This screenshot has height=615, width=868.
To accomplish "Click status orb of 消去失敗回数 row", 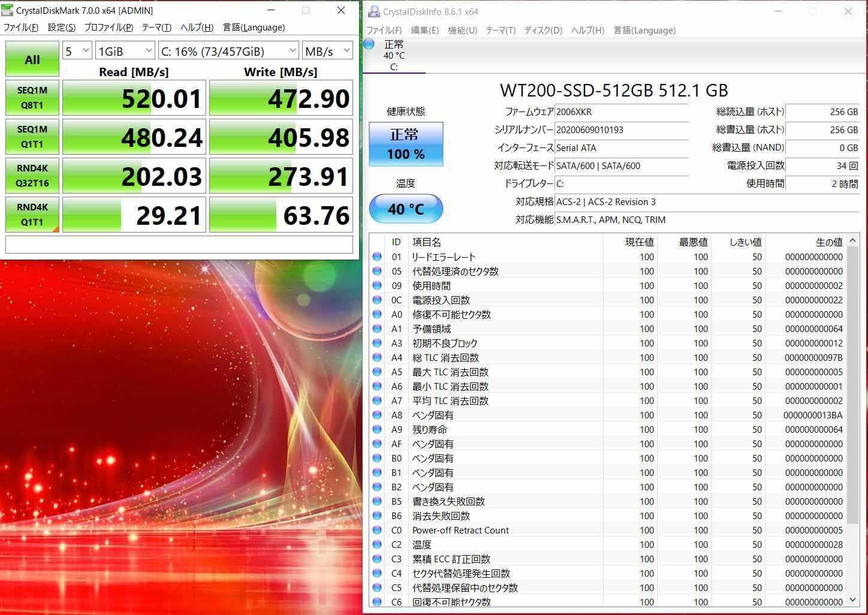I will click(377, 515).
